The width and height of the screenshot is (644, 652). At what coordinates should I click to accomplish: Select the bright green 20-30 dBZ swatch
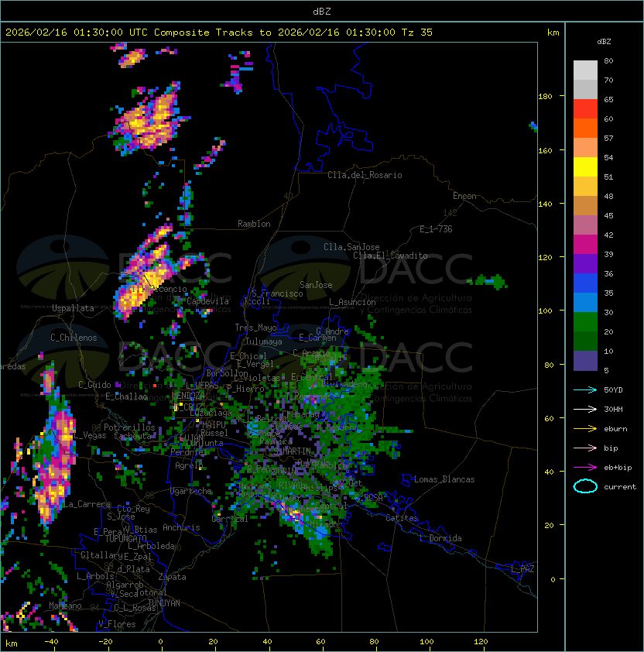click(x=585, y=322)
